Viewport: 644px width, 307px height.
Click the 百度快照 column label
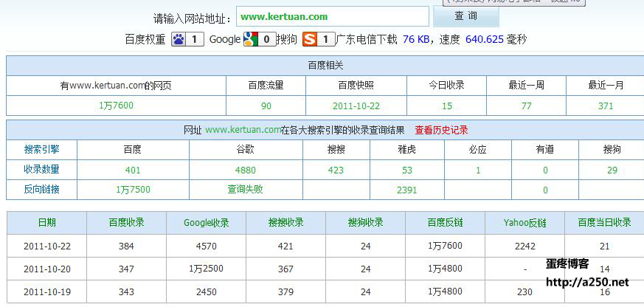coord(356,86)
